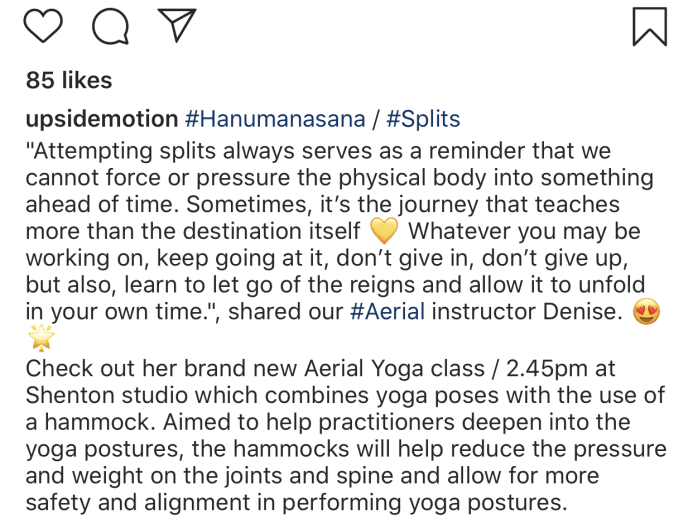Viewport: 693px width, 523px height.
Task: Click the yellow heart emoji in the caption
Action: pos(384,231)
